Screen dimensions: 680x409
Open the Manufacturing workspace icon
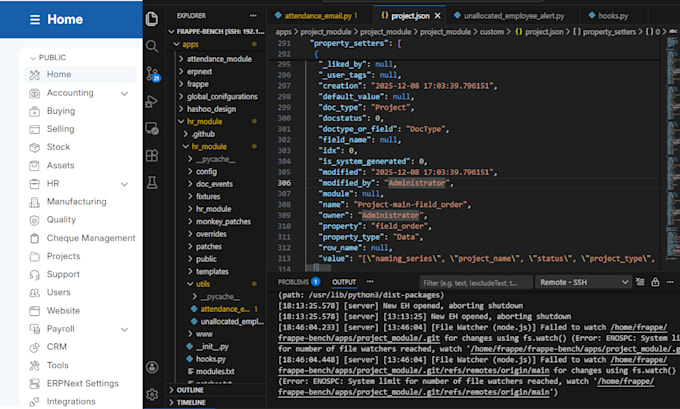[x=34, y=202]
